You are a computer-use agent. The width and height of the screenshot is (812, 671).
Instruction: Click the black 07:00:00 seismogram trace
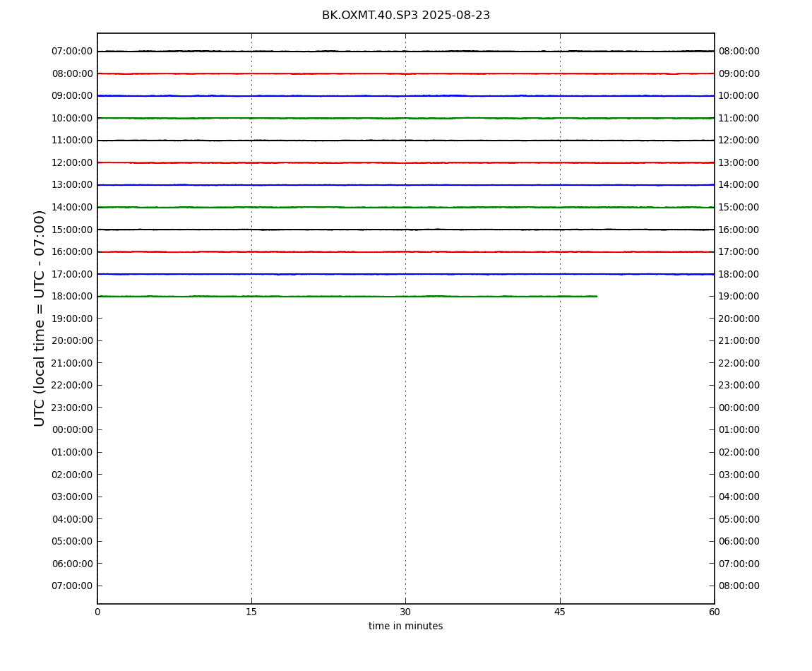(405, 52)
